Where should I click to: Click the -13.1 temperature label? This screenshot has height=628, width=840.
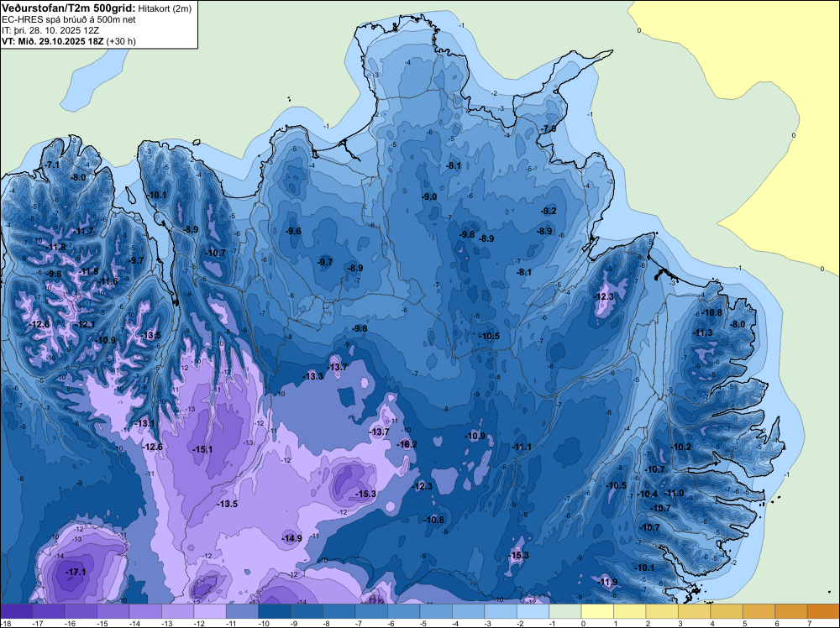pos(144,423)
